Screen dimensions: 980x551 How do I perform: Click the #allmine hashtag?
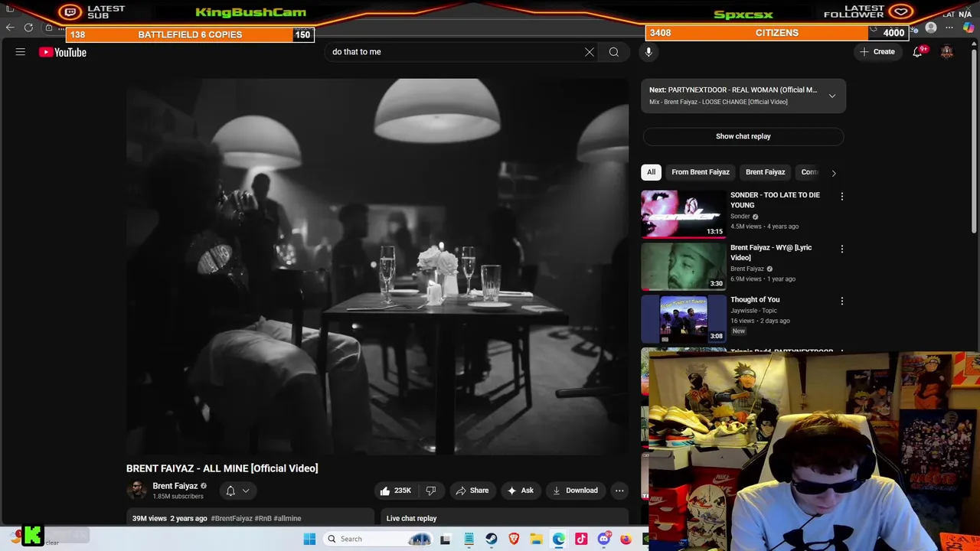point(287,518)
